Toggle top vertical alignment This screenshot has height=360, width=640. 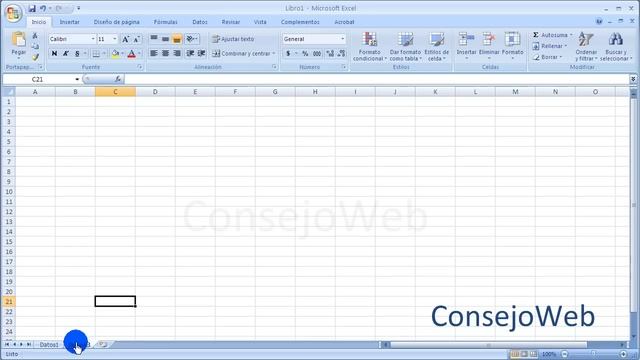pos(154,39)
